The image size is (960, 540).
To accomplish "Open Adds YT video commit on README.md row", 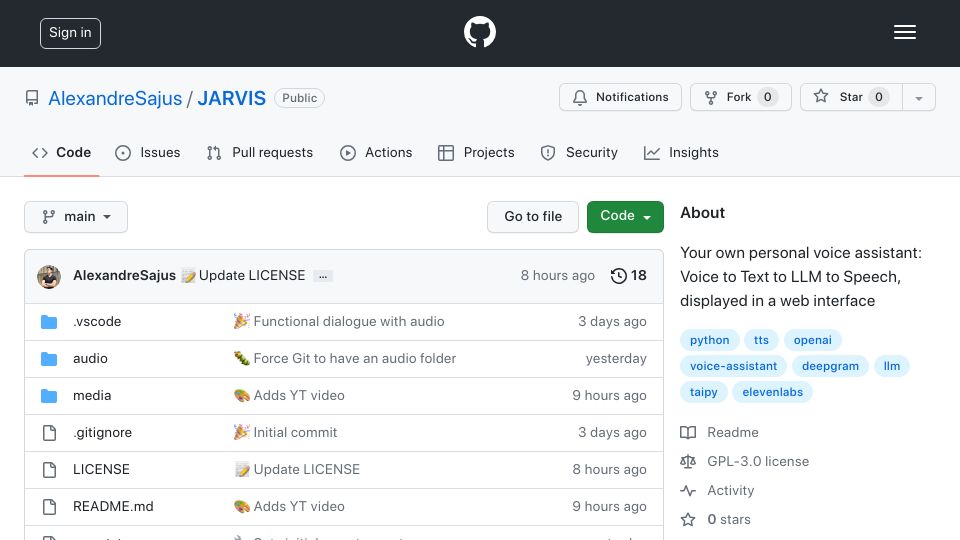I will click(x=299, y=506).
